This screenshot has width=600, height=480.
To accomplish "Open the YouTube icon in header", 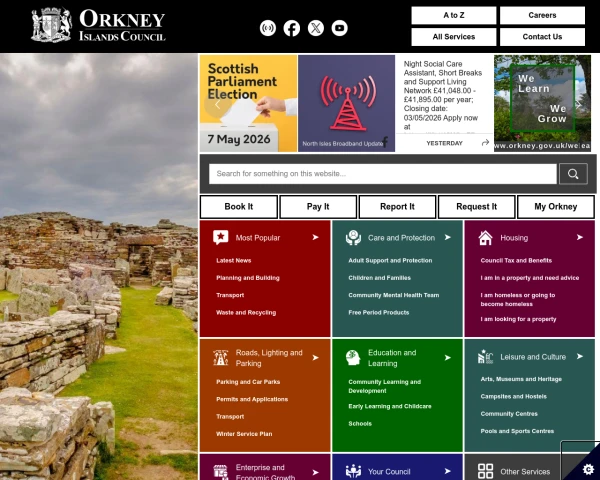I will tap(339, 28).
